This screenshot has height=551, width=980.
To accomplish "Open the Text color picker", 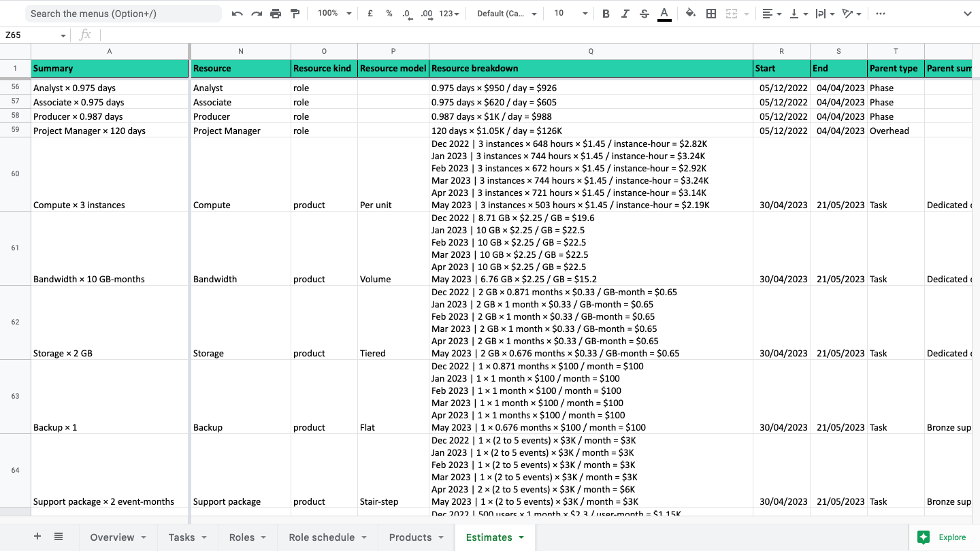I will (x=664, y=14).
